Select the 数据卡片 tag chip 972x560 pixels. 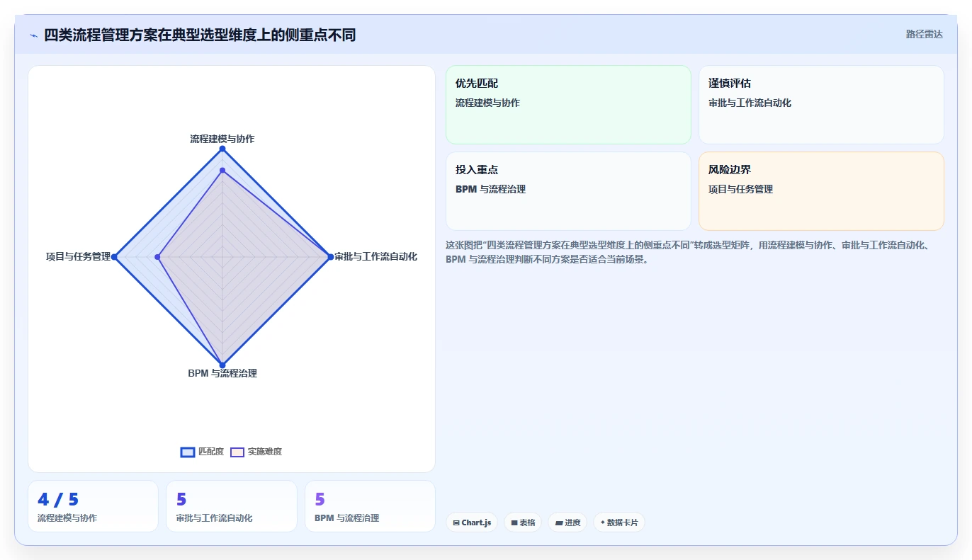619,522
